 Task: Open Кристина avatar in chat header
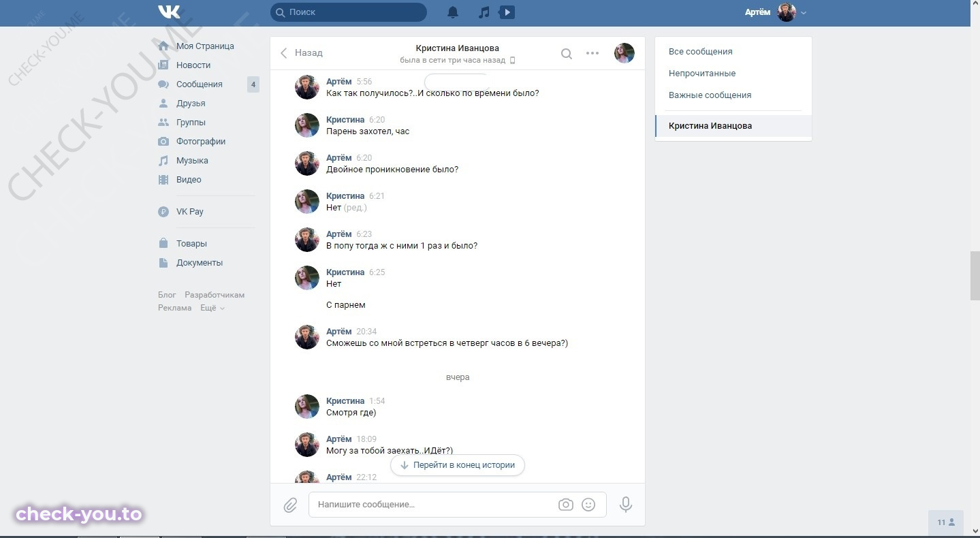(625, 53)
